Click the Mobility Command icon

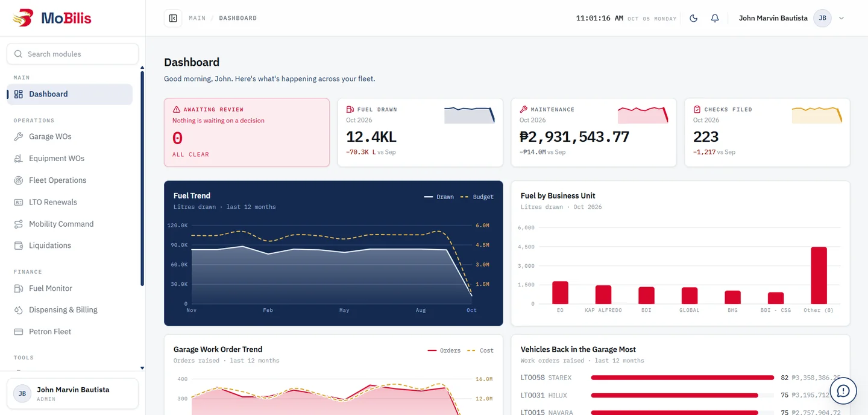pos(19,224)
